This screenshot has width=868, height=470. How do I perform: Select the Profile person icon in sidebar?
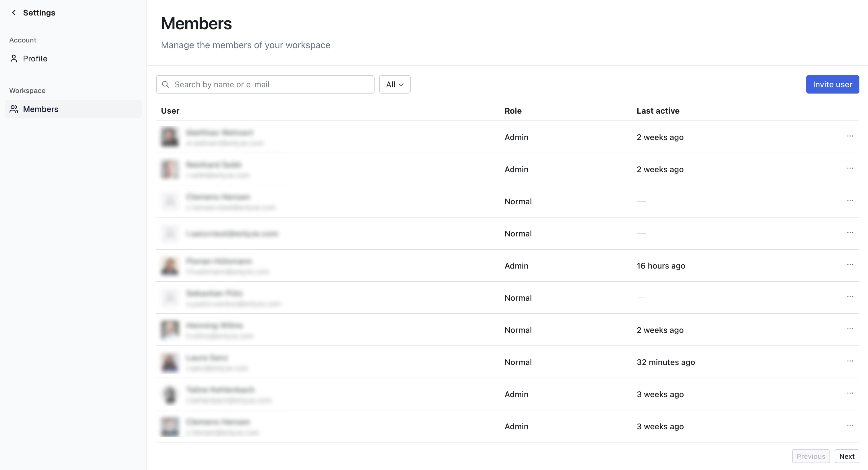pos(14,58)
